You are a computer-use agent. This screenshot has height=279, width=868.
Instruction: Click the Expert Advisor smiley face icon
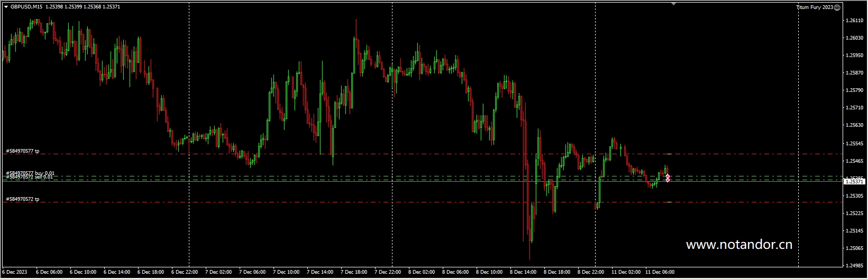click(x=837, y=7)
